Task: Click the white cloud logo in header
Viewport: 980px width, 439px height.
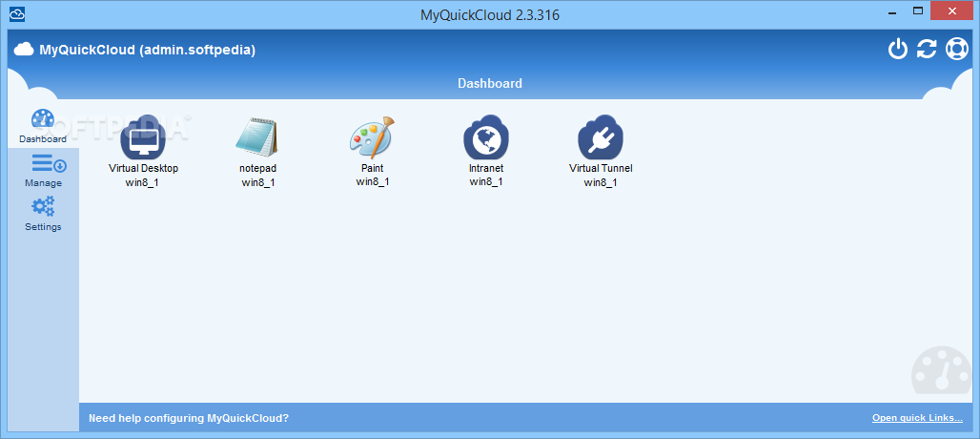Action: pos(24,50)
